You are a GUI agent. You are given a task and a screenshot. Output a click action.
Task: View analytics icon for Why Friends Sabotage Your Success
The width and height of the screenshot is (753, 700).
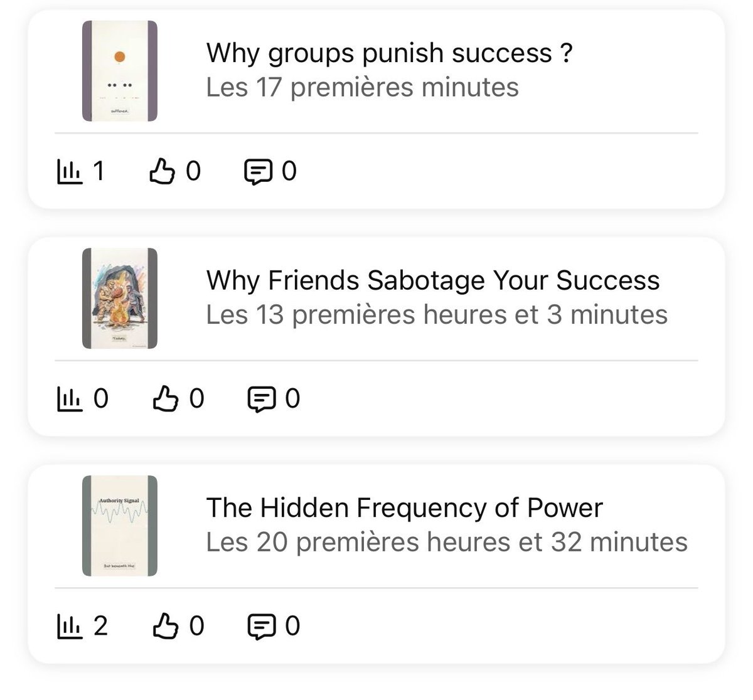point(69,399)
